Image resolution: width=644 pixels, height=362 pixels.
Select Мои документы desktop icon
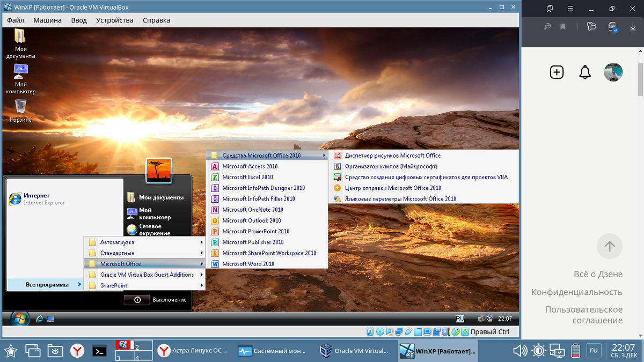pyautogui.click(x=20, y=44)
